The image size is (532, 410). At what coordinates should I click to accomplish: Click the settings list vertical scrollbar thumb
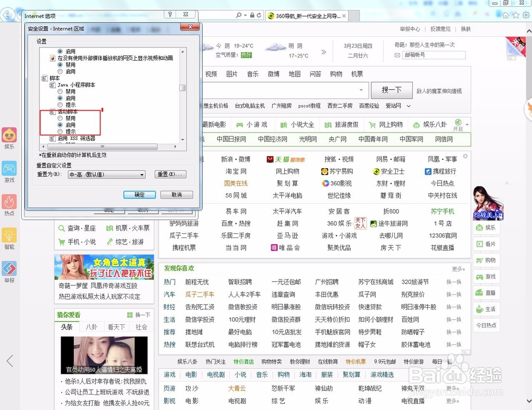(x=182, y=88)
